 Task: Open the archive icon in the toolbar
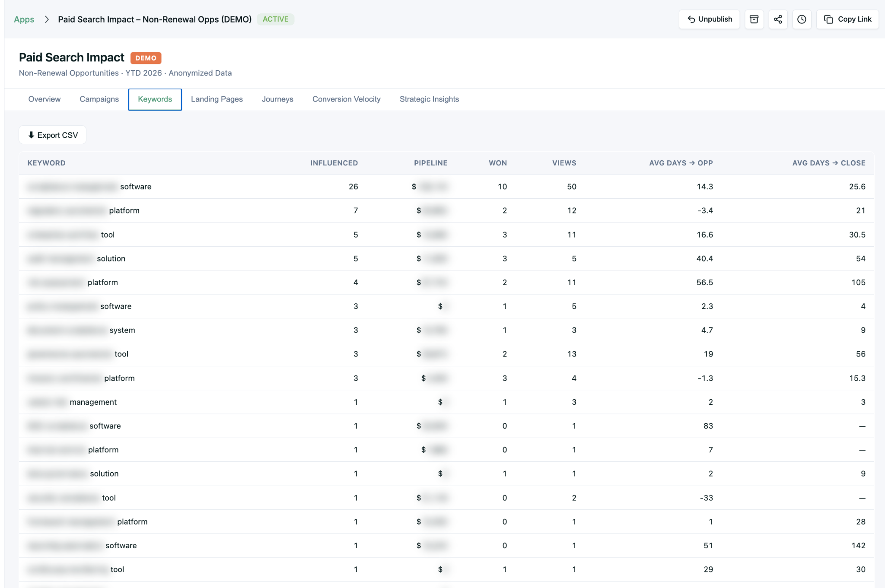[754, 19]
